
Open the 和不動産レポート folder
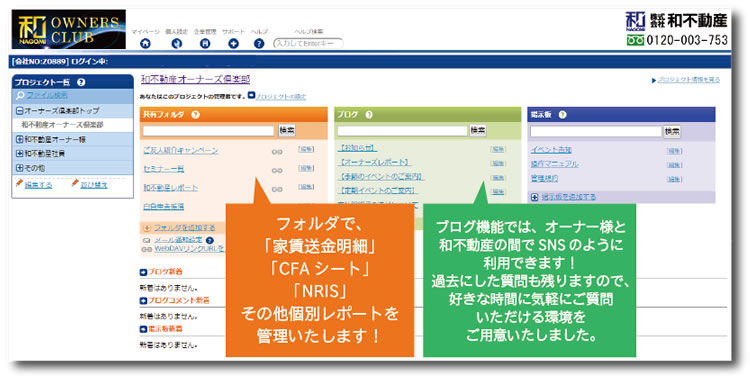click(x=171, y=188)
